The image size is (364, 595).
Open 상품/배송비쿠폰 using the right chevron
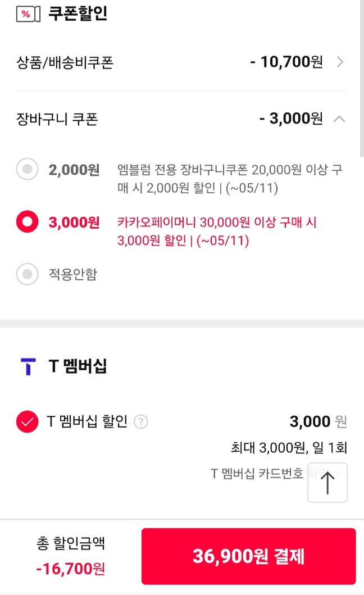[x=339, y=62]
